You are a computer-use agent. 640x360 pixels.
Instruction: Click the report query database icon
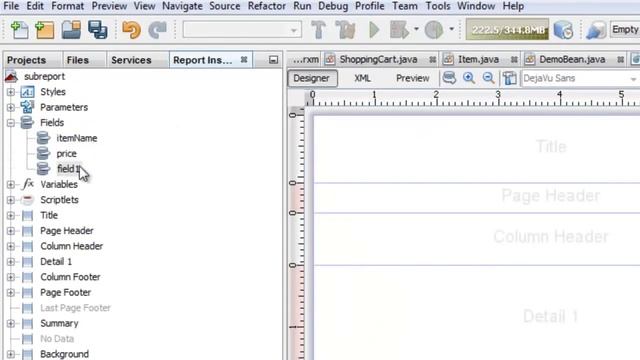tap(449, 78)
